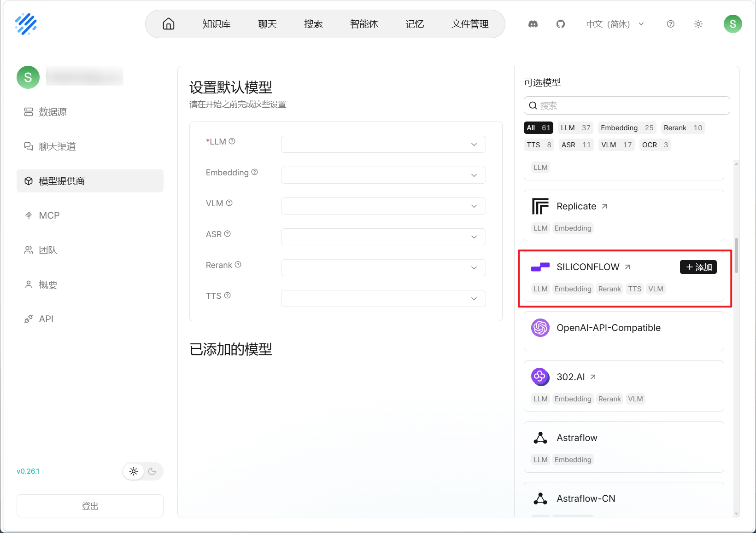Switch to dark mode moon toggle

pyautogui.click(x=152, y=471)
